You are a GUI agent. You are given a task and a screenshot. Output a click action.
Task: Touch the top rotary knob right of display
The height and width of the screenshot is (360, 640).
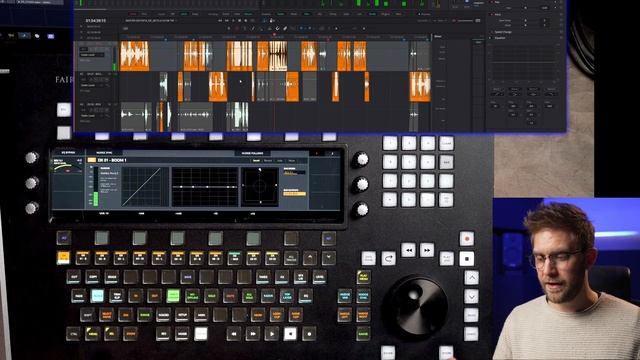point(360,159)
